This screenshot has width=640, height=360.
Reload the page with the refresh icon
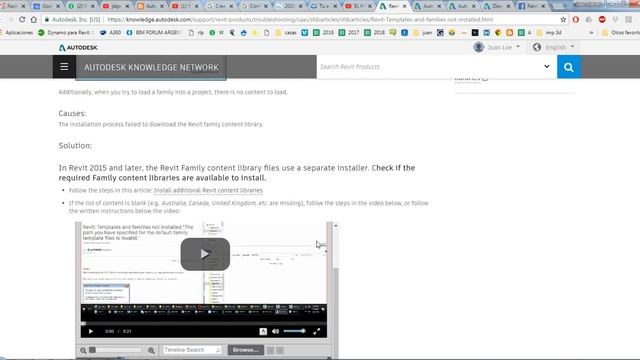[x=22, y=20]
